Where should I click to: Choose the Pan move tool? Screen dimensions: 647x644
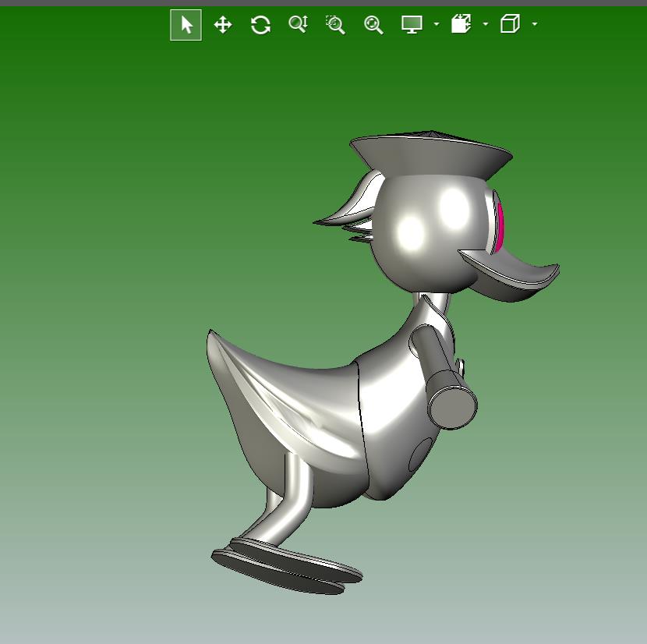tap(223, 25)
